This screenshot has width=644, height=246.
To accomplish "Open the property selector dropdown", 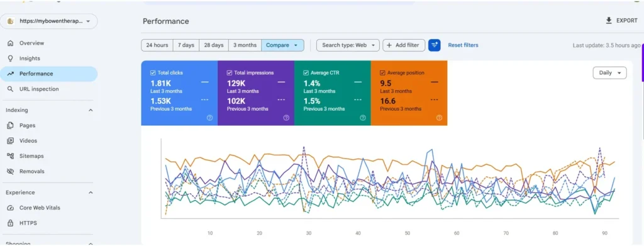I will click(49, 21).
